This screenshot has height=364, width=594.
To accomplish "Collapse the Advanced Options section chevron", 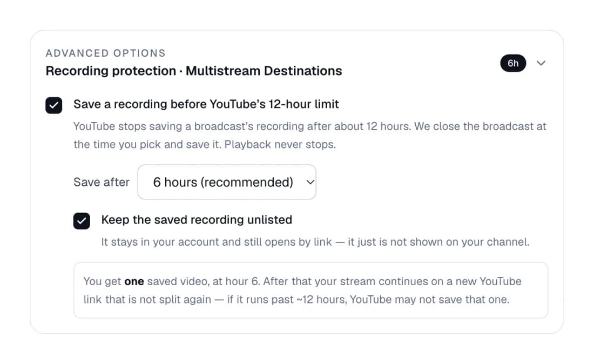I will click(x=541, y=63).
